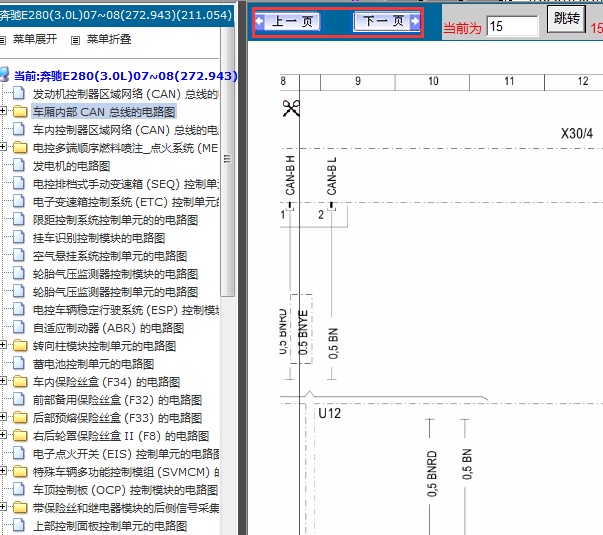The height and width of the screenshot is (535, 603).
Task: Click folder icon of 带保险丝和继电器模块
Action: pos(20,507)
